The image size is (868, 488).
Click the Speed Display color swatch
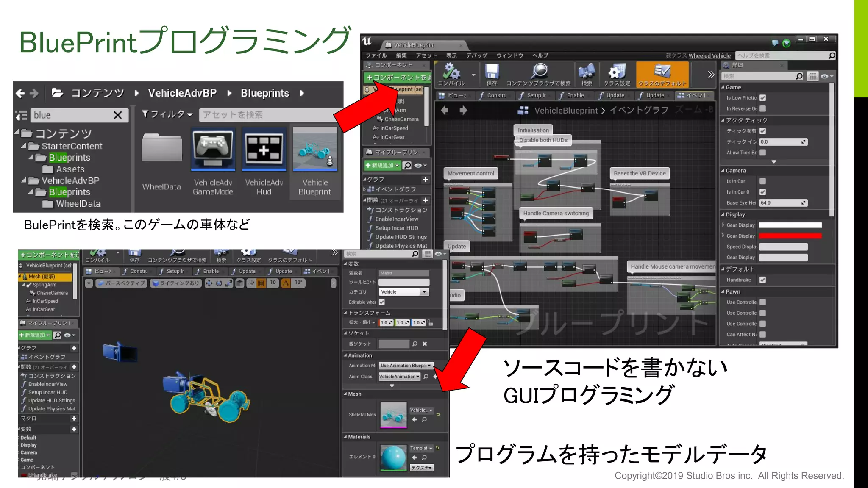[x=783, y=247]
